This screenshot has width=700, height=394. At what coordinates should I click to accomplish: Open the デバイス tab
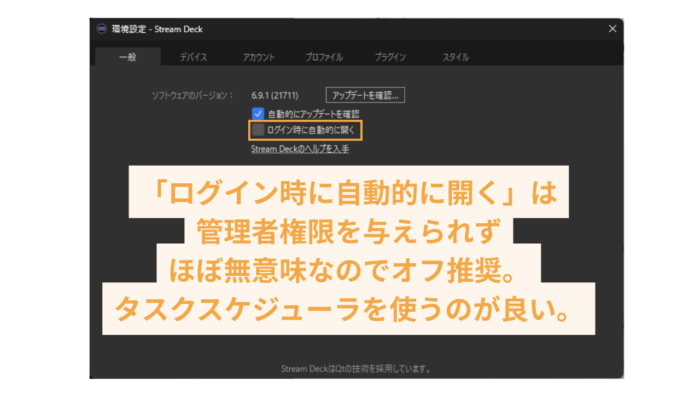[193, 57]
